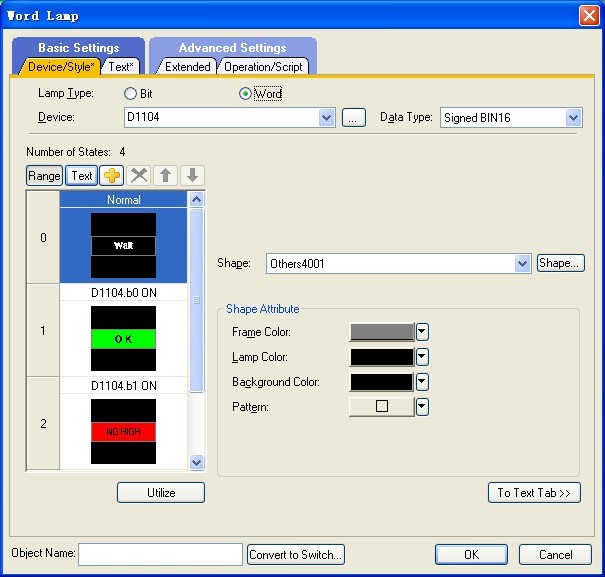Switch to Operation/Script tab
Viewport: 605px width, 577px height.
pyautogui.click(x=263, y=67)
